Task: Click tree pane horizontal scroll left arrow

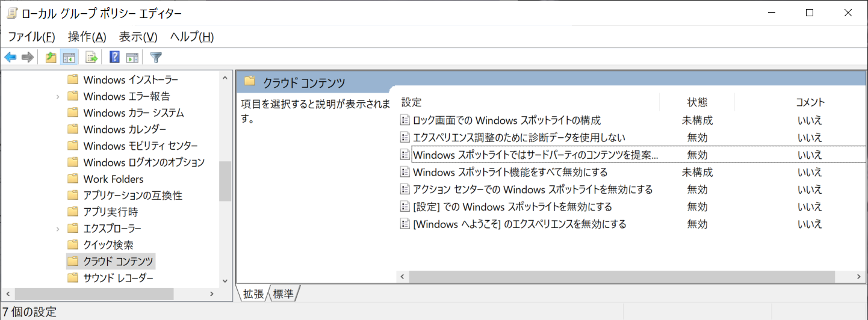Action: (x=8, y=294)
